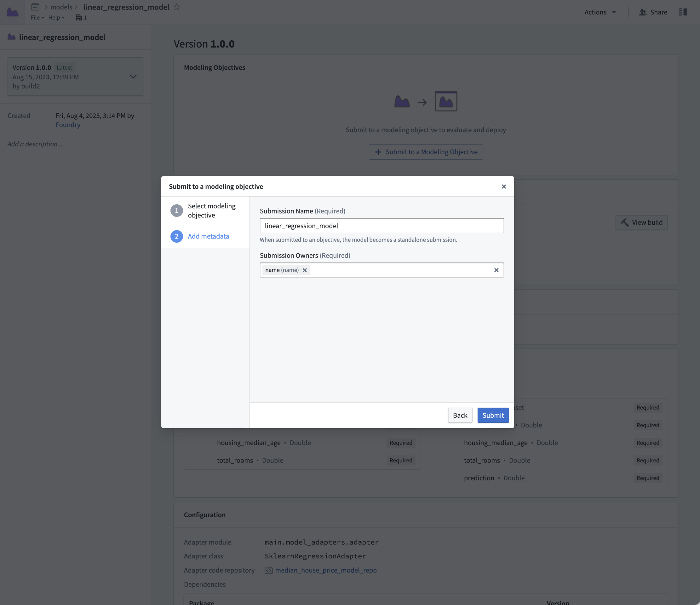Select step 1 Select modeling objective
Viewport: 700px width, 605px height.
205,211
